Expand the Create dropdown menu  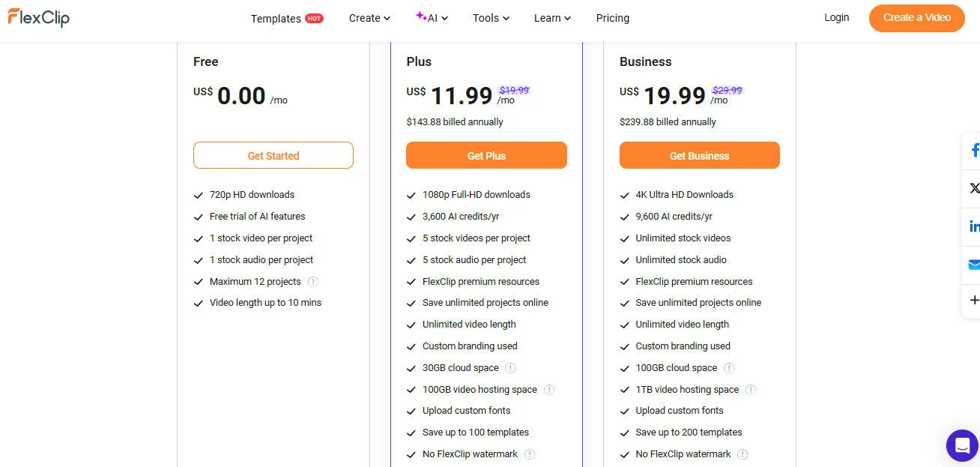pyautogui.click(x=369, y=17)
